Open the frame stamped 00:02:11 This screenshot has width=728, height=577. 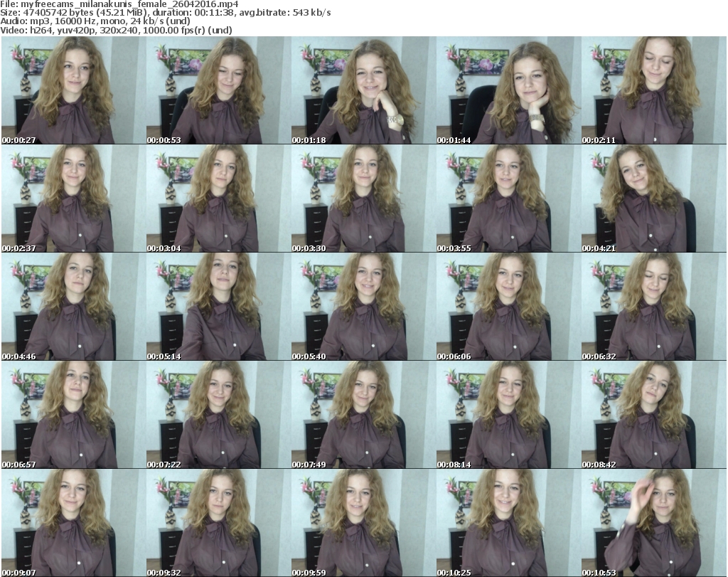pos(654,90)
